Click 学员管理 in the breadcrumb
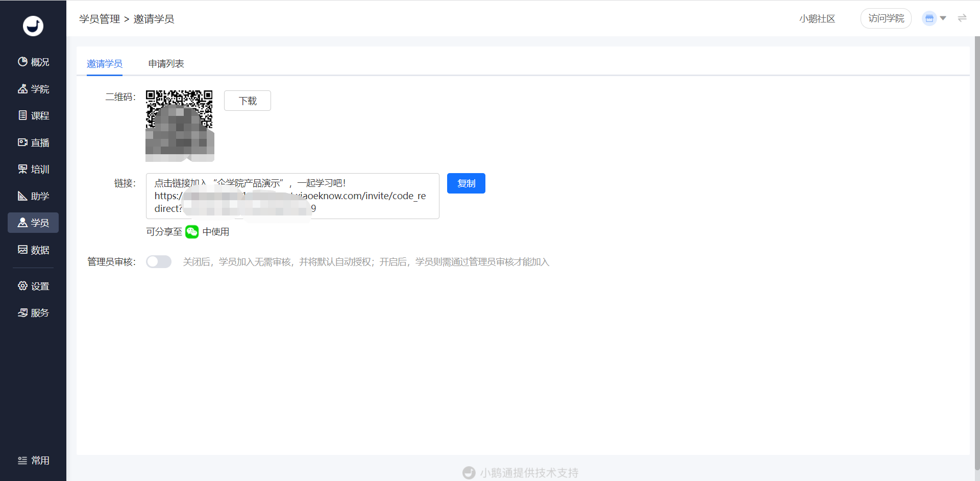Image resolution: width=980 pixels, height=481 pixels. pos(100,19)
